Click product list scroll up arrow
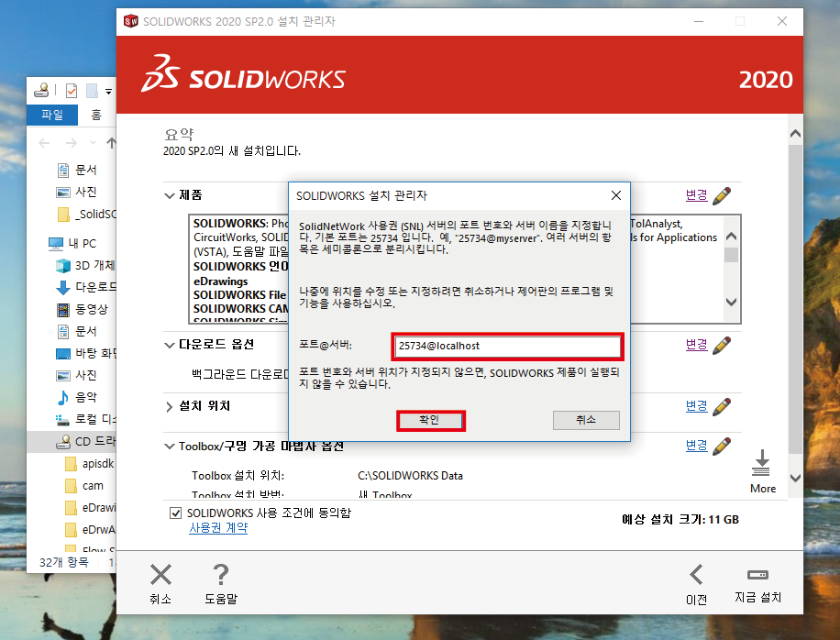This screenshot has height=640, width=840. 731,237
